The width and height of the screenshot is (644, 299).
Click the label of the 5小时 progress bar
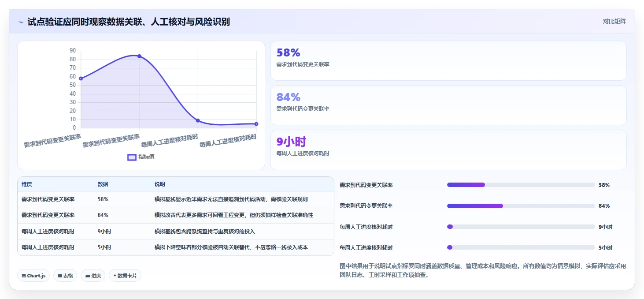pos(366,248)
